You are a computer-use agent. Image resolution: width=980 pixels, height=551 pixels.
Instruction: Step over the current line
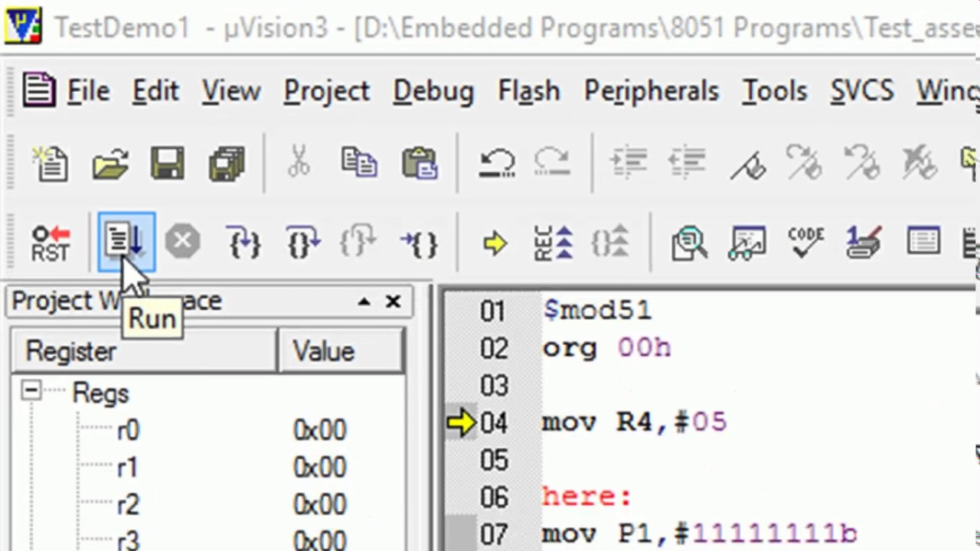pyautogui.click(x=303, y=243)
